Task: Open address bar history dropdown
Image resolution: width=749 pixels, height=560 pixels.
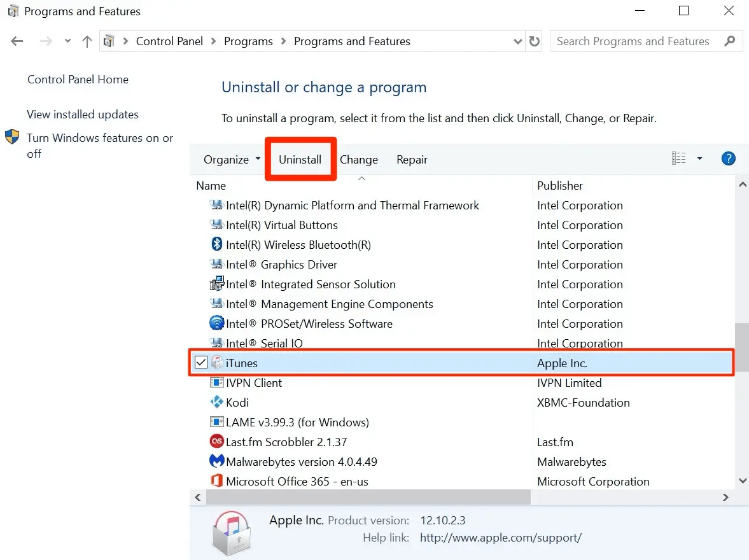Action: [517, 41]
